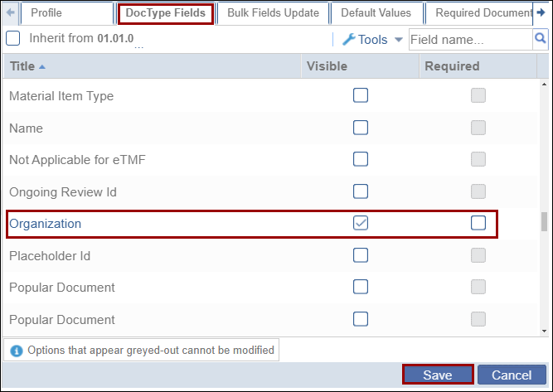This screenshot has height=392, width=553.
Task: Click the Field name search box
Action: point(469,39)
